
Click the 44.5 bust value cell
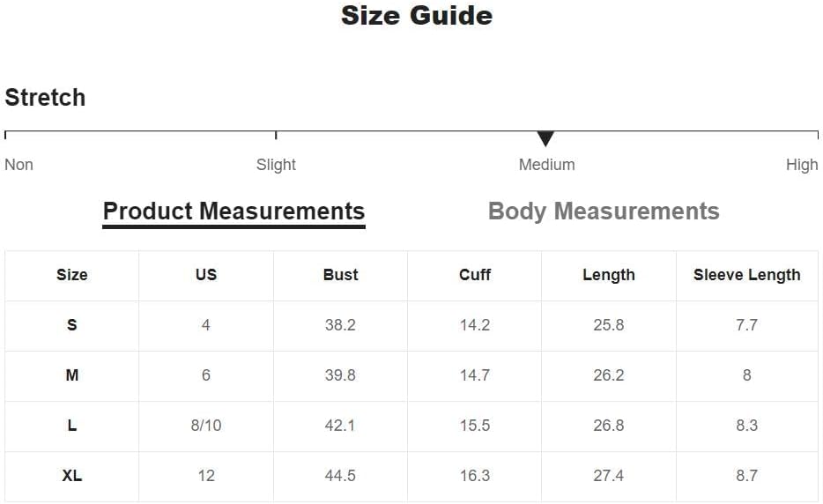pos(340,476)
